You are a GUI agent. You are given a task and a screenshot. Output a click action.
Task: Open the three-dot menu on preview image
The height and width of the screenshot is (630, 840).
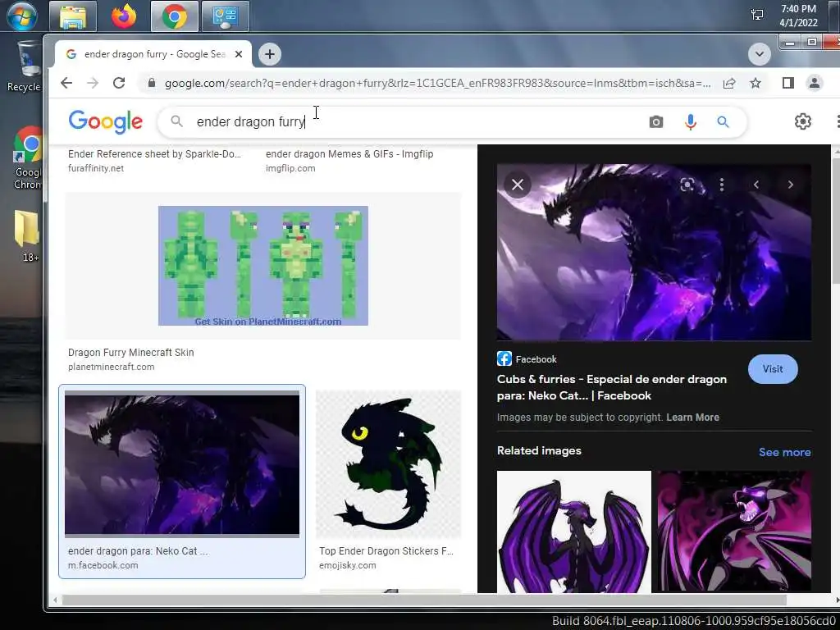722,185
